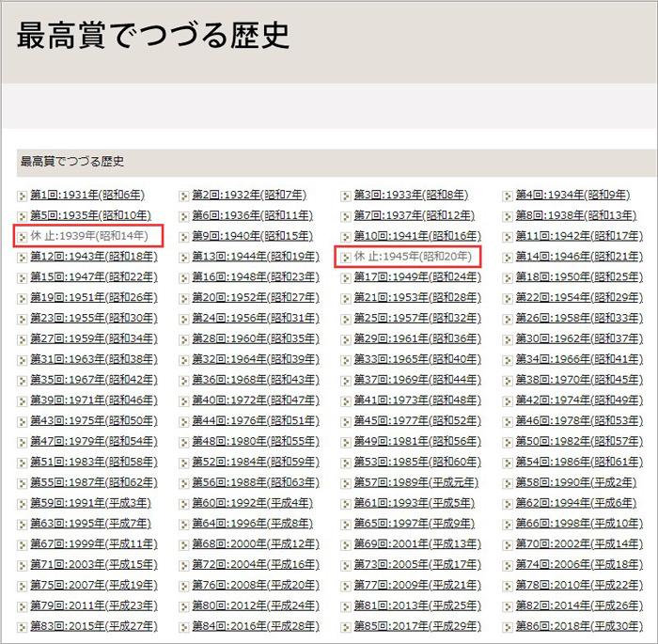
Task: Open 第34回:1966年(昭和41年)
Action: point(580,359)
